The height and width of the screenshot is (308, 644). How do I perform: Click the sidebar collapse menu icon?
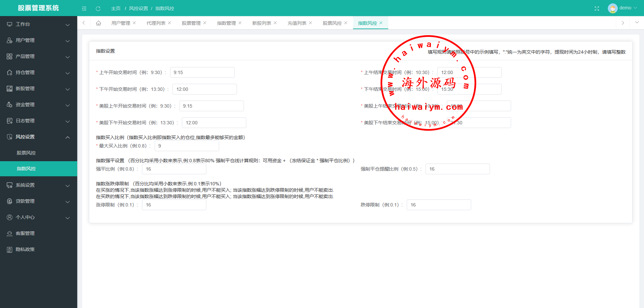point(84,8)
